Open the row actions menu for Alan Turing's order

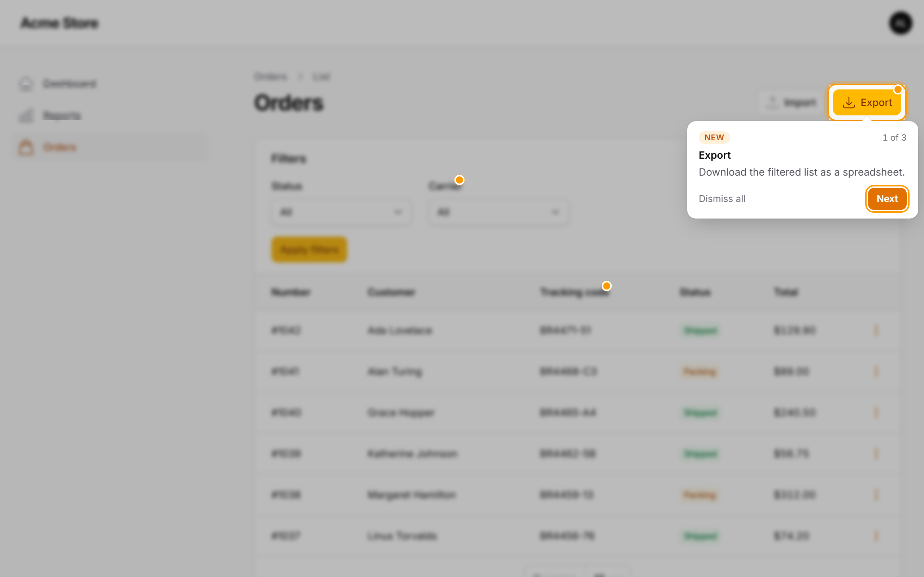coord(876,371)
